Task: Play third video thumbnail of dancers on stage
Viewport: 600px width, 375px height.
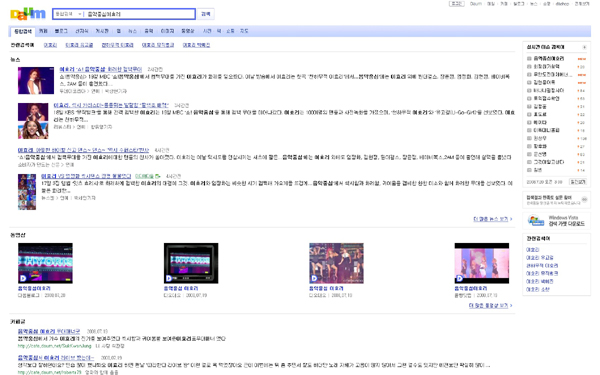Action: pos(336,263)
